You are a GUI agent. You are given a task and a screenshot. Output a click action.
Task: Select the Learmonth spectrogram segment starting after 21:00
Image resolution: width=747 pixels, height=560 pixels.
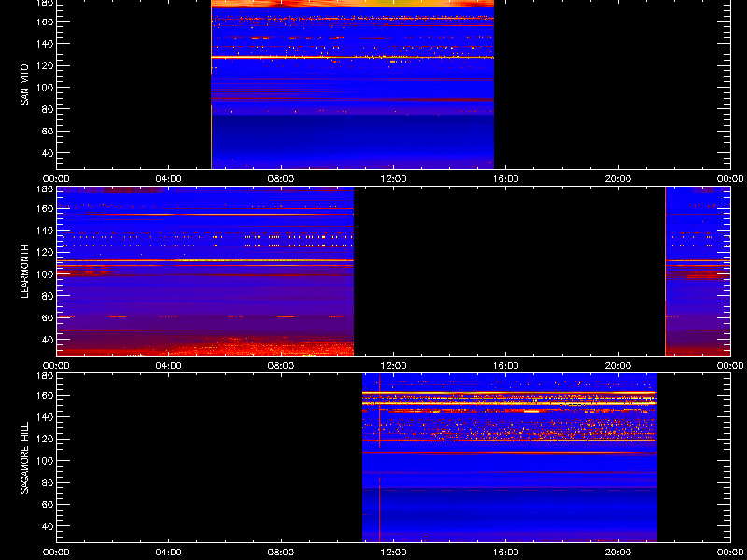point(698,271)
